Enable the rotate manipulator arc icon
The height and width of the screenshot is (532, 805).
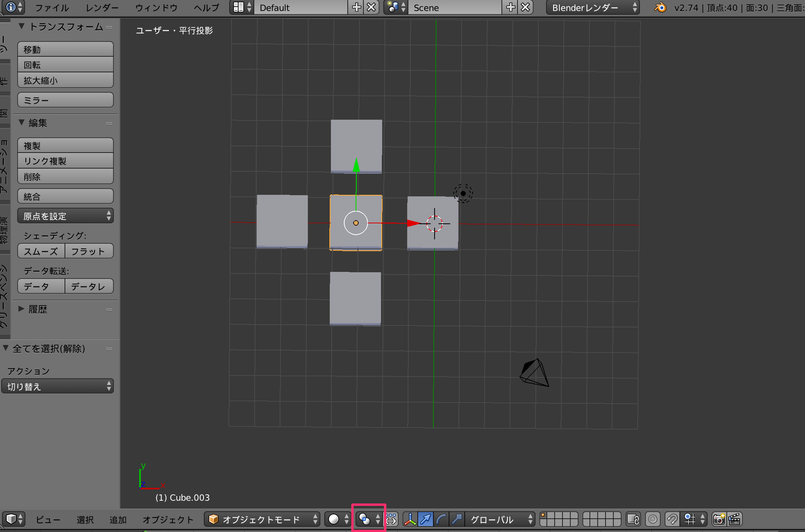tap(441, 519)
